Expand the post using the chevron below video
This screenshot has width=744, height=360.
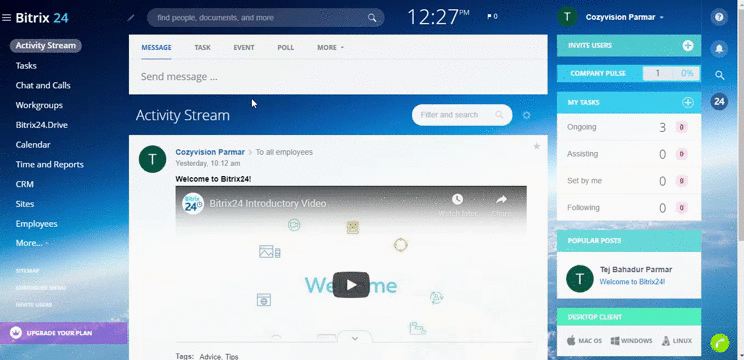(x=354, y=338)
